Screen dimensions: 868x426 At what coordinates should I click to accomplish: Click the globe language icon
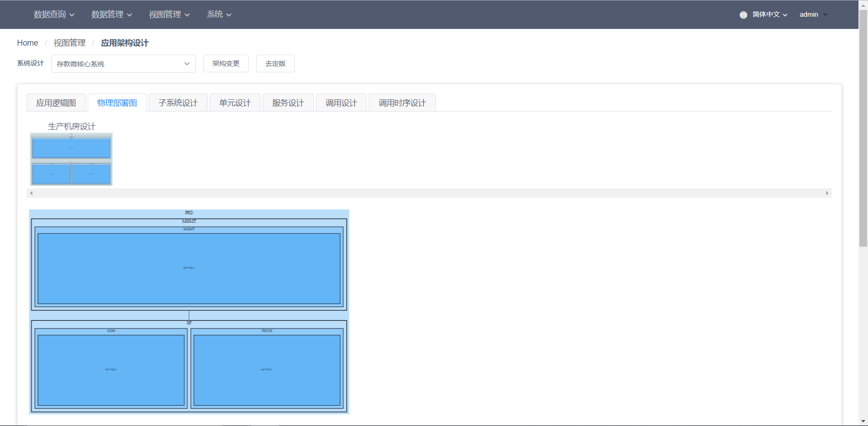[x=743, y=15]
